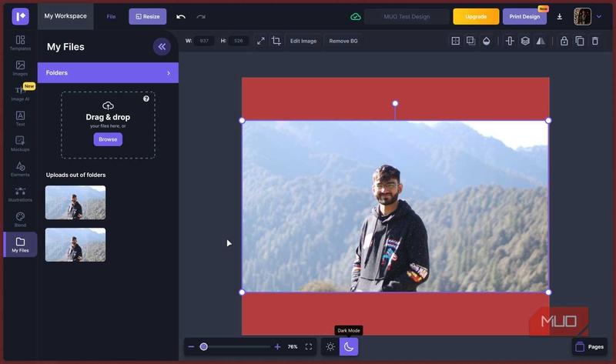
Task: Open the Images panel in sidebar
Action: 20,68
